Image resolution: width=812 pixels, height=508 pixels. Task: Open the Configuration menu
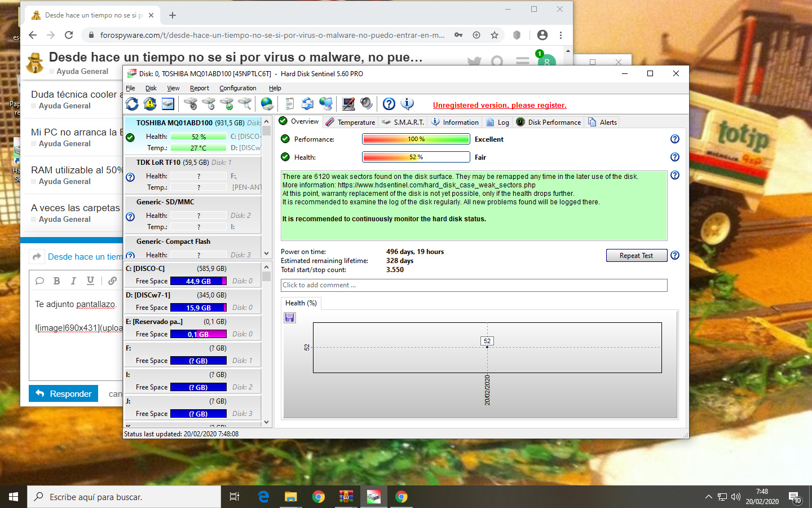(238, 88)
